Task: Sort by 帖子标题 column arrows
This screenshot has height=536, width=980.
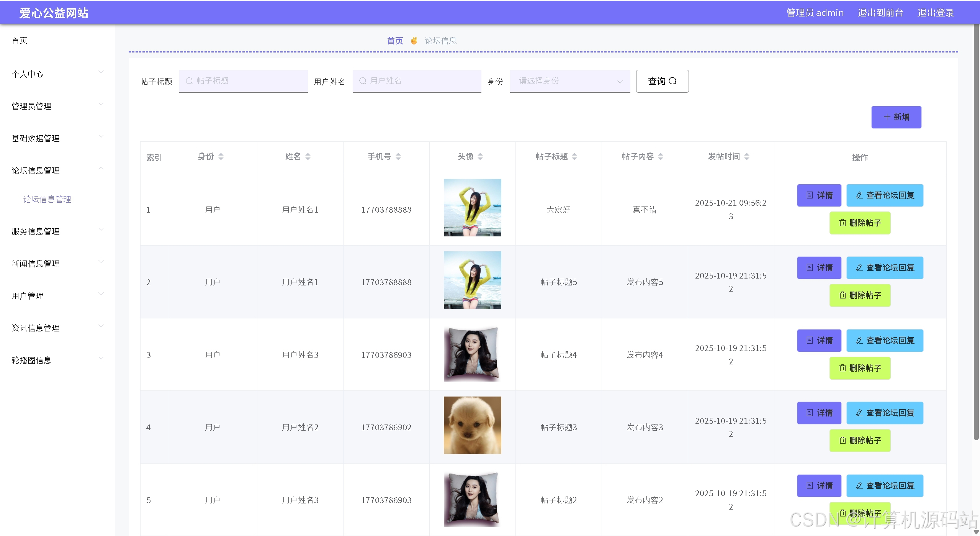Action: (x=574, y=157)
